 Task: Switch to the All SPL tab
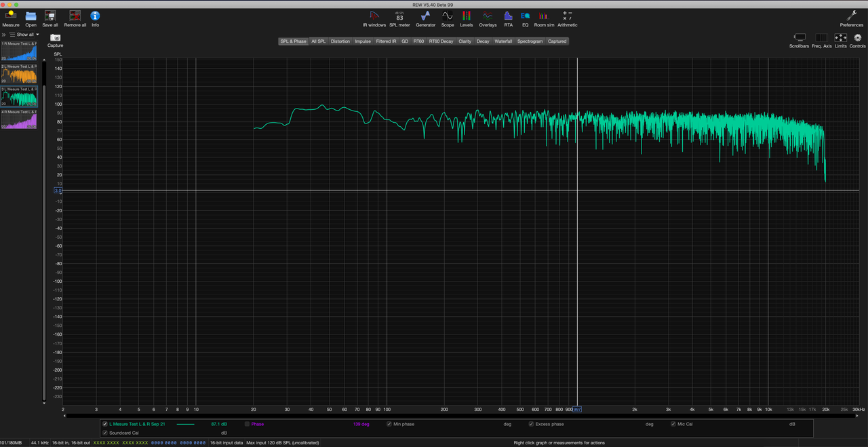(x=319, y=41)
